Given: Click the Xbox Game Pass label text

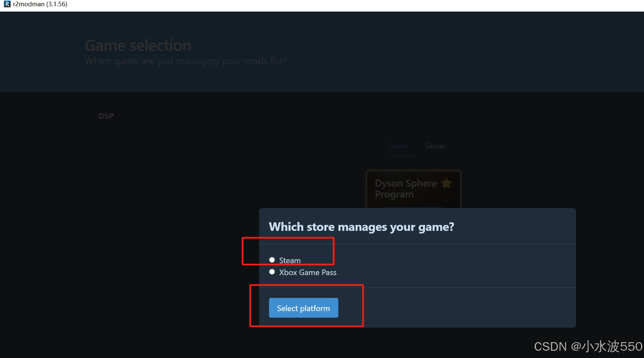Looking at the screenshot, I should click(x=308, y=272).
